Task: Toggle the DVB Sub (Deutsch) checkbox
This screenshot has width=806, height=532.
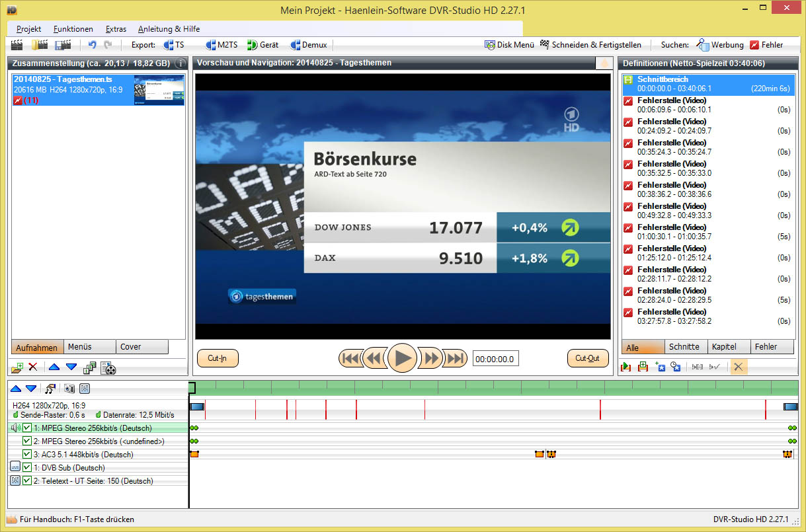Action: coord(27,468)
